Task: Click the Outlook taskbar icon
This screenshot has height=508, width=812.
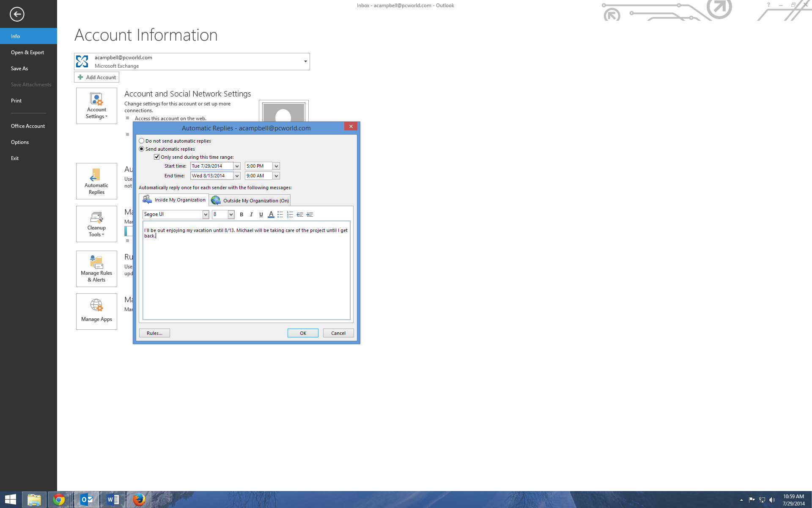Action: coord(86,500)
